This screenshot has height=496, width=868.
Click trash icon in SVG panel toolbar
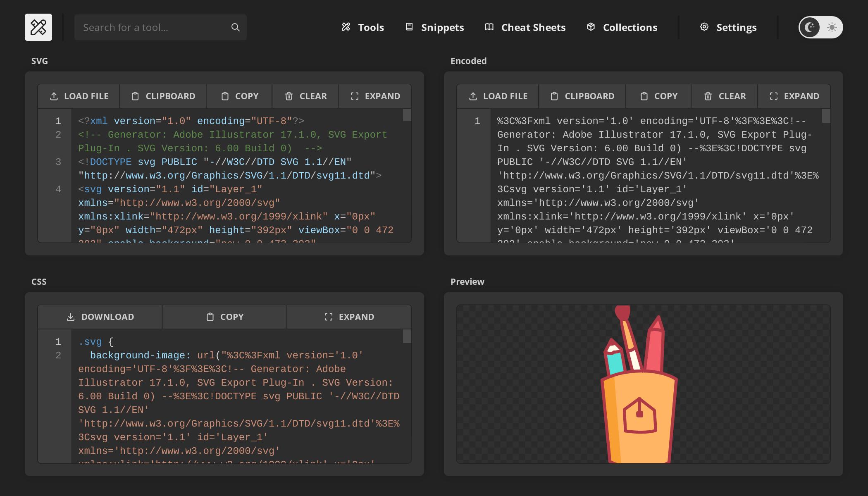(x=289, y=96)
